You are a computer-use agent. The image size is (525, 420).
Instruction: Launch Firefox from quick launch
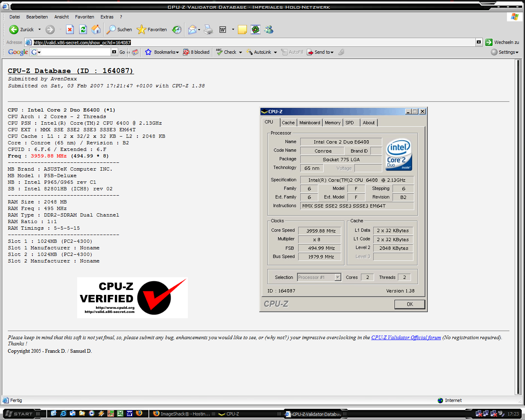[x=139, y=413]
